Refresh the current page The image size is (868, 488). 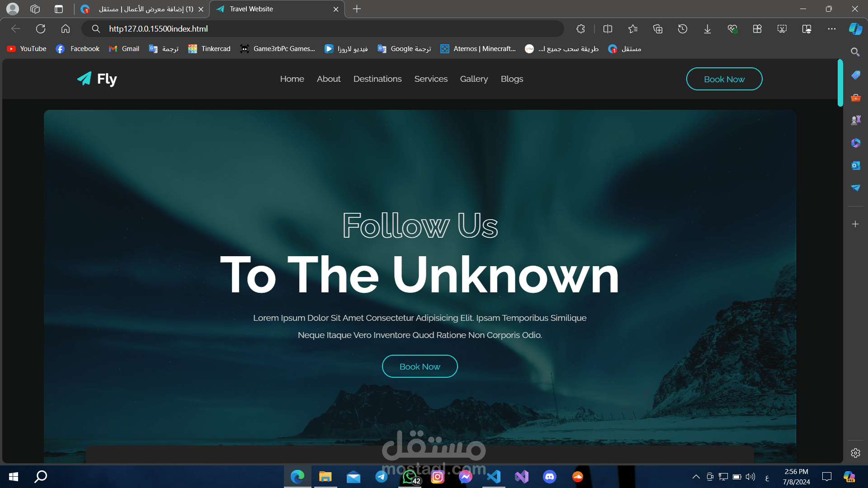pyautogui.click(x=41, y=29)
